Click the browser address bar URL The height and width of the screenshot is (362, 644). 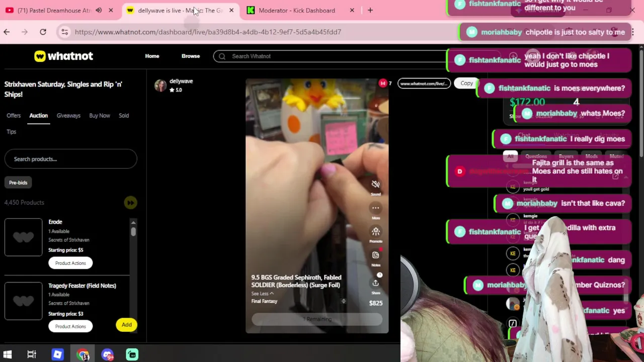coord(208,32)
